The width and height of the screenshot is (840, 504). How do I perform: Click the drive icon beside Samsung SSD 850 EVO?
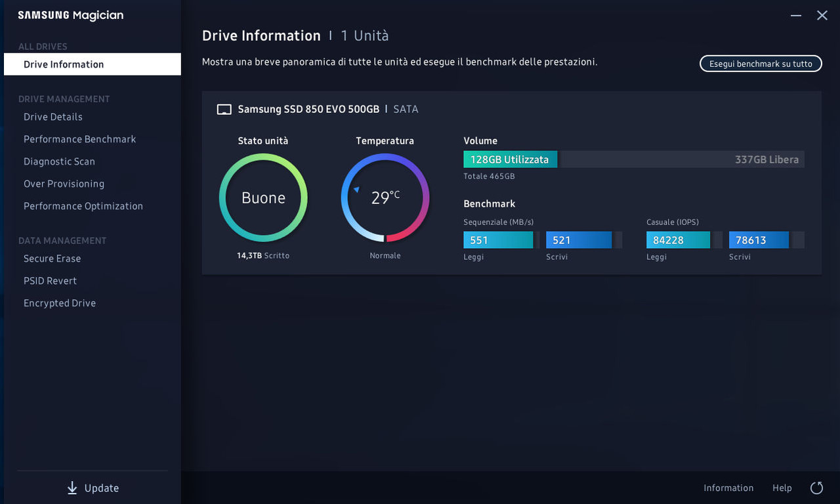pyautogui.click(x=224, y=110)
